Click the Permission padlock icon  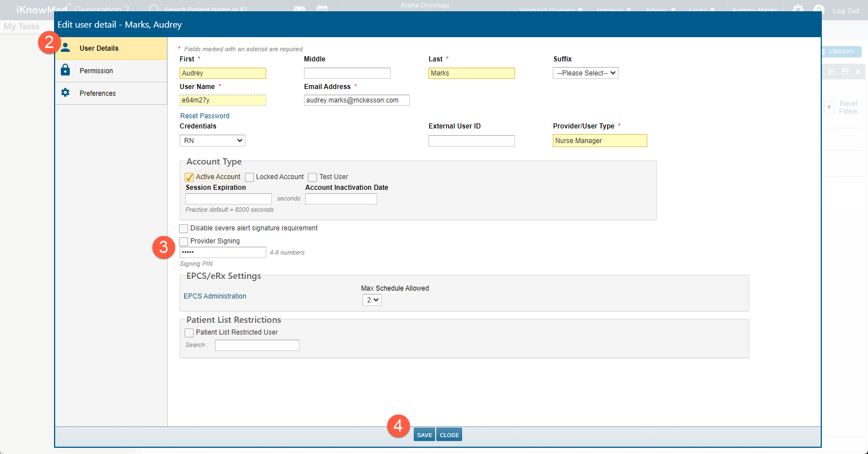click(65, 70)
